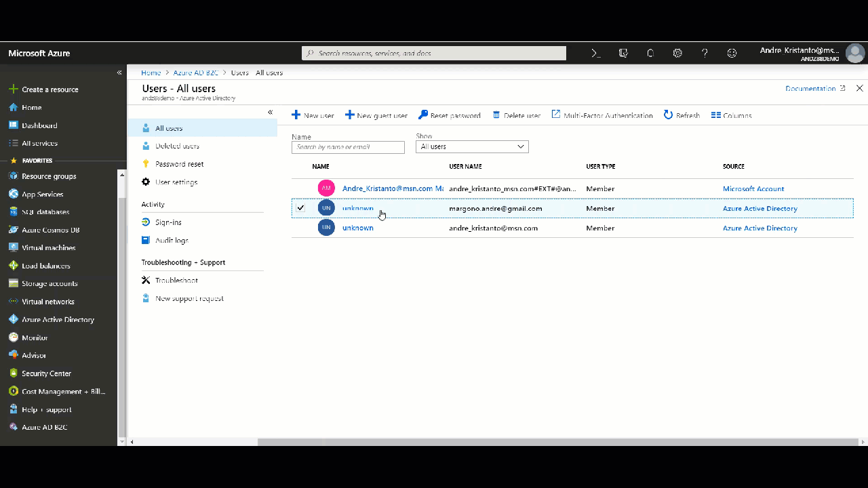Click the Documentation link
This screenshot has height=488, width=868.
coord(810,88)
